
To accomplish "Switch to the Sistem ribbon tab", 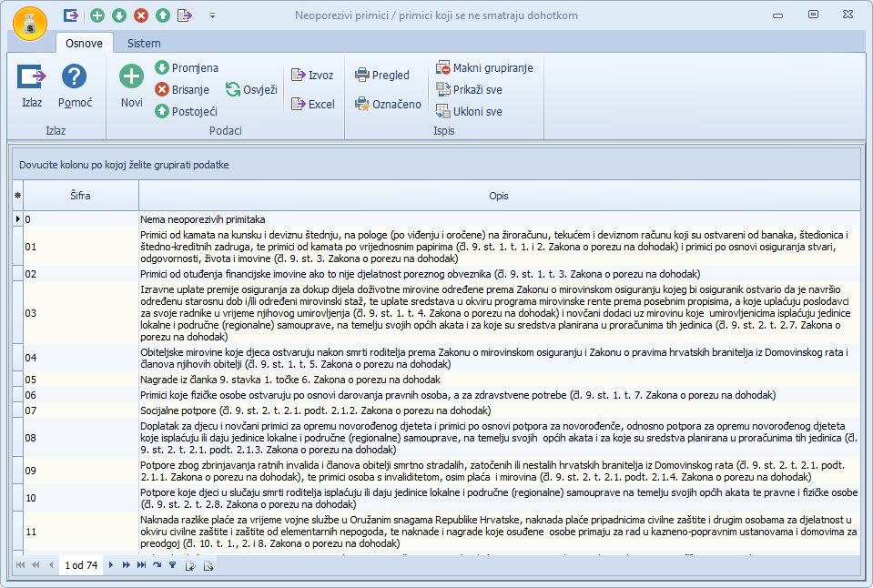I will point(144,43).
